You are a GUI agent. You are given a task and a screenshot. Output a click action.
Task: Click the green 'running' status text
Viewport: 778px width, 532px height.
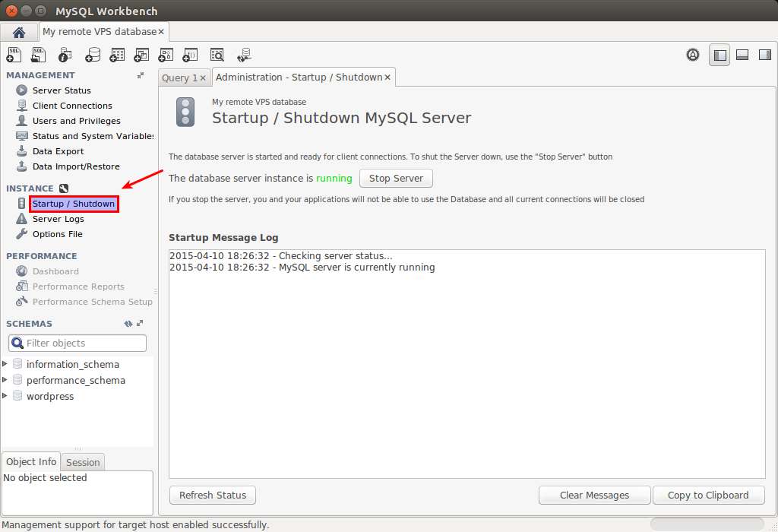coord(334,178)
